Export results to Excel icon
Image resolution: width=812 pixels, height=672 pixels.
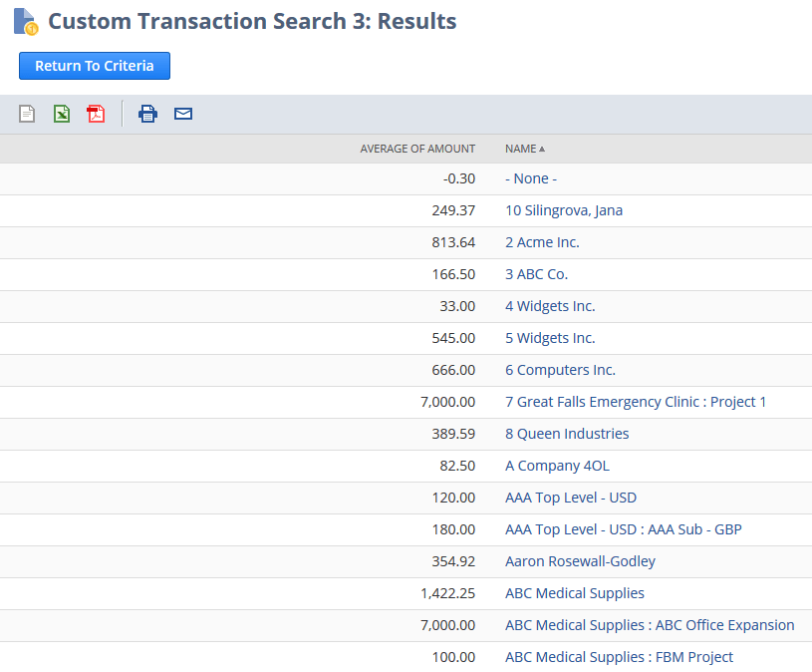tap(62, 114)
